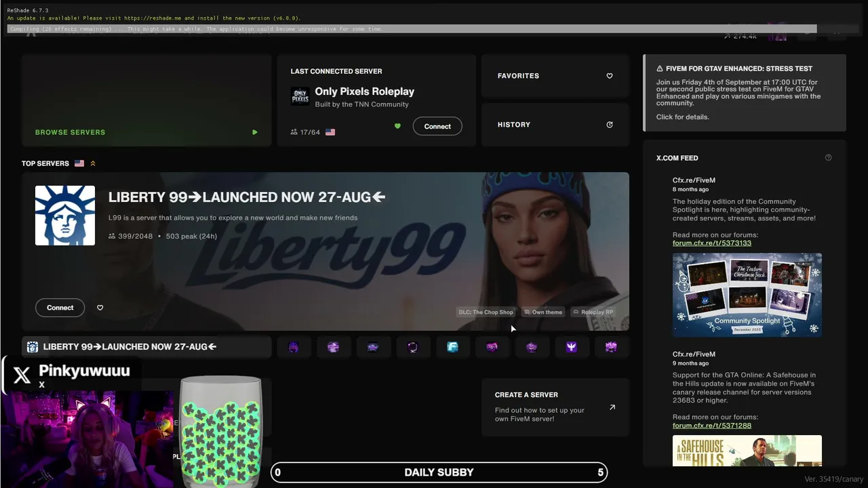Click the Liberty 99 statue logo
The image size is (868, 488).
click(65, 216)
